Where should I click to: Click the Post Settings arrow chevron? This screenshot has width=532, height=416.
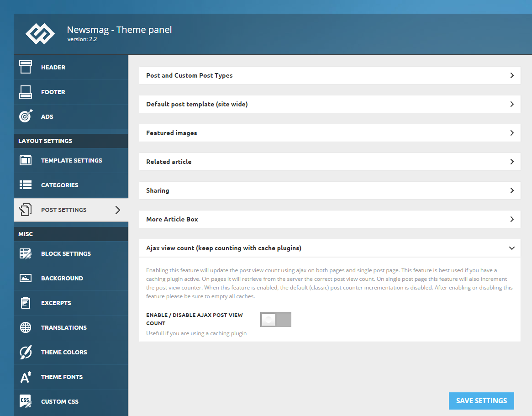118,210
